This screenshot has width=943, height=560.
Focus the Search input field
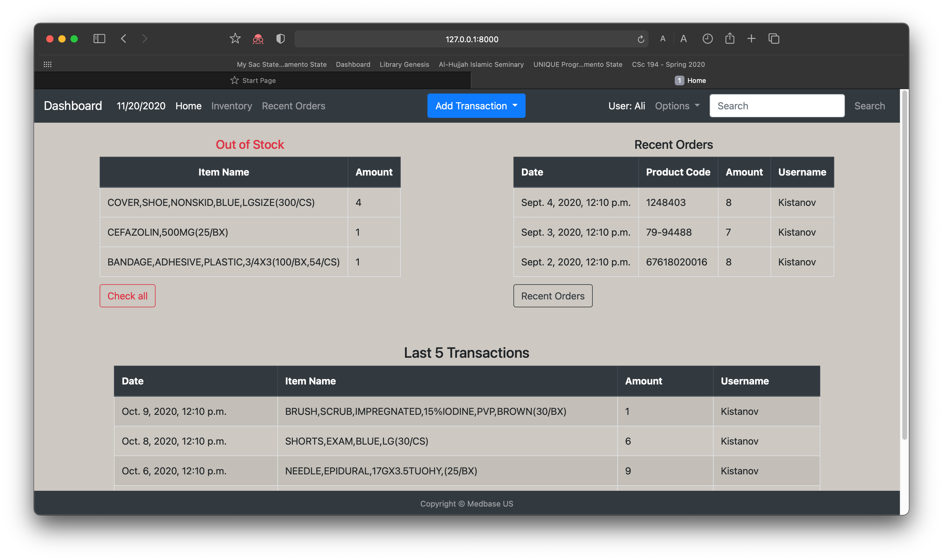pos(777,106)
